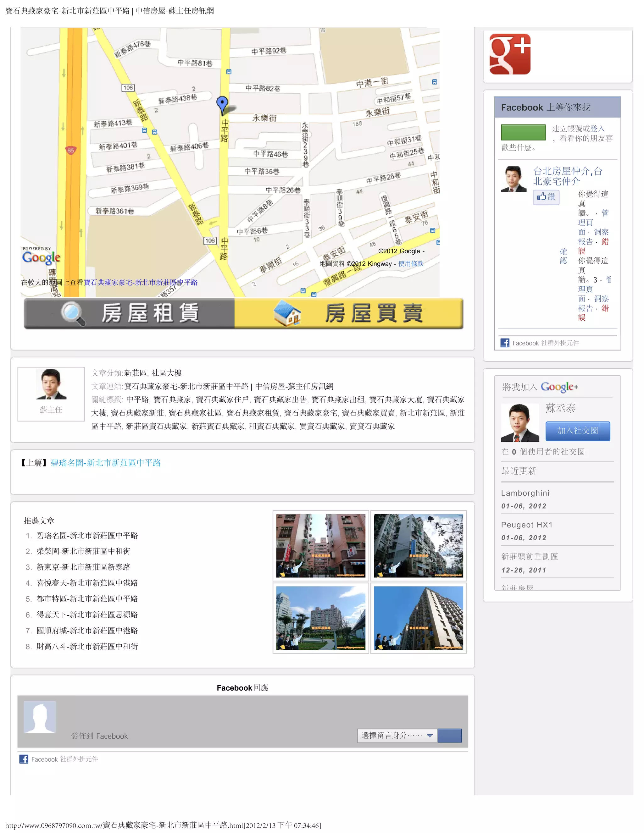Click the red Google+ icon
The image size is (644, 833).
(510, 54)
